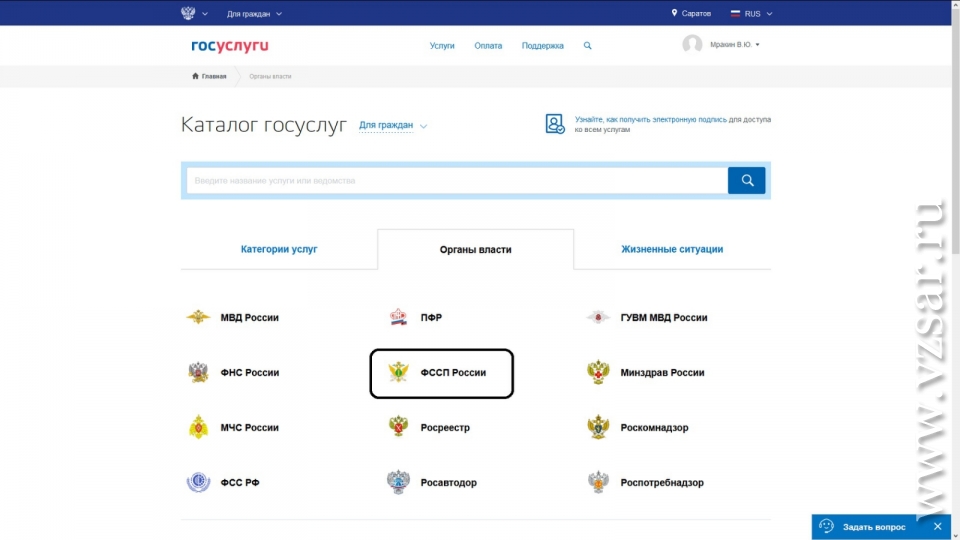Click the Russian flag icon
Screen dimensions: 960x540
735,13
